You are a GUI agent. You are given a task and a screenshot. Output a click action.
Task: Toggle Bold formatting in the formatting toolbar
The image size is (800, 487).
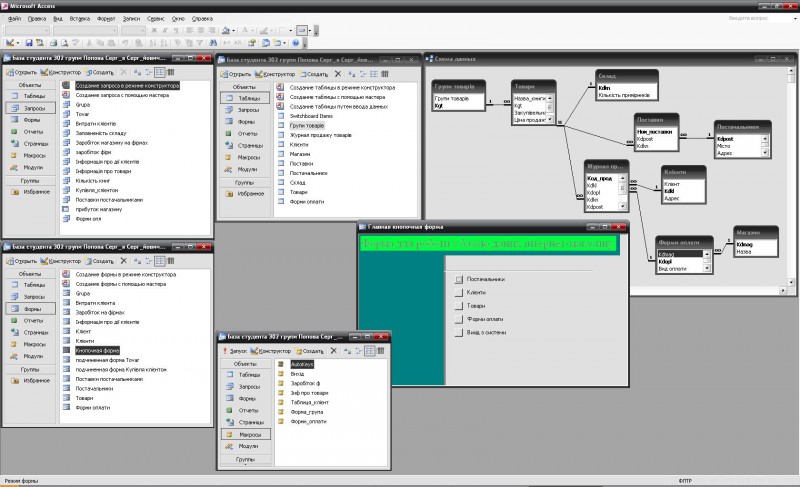154,31
